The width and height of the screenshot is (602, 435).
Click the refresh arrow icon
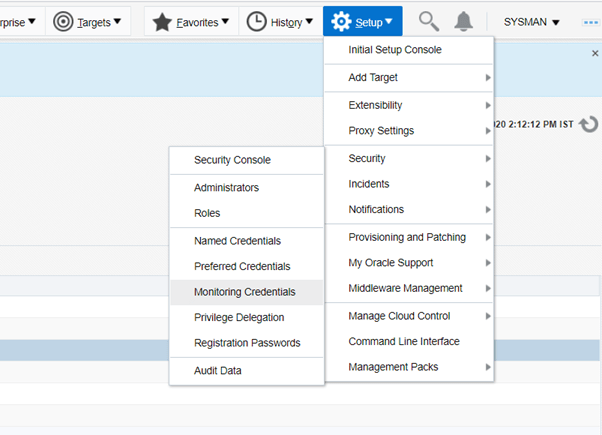(x=588, y=125)
